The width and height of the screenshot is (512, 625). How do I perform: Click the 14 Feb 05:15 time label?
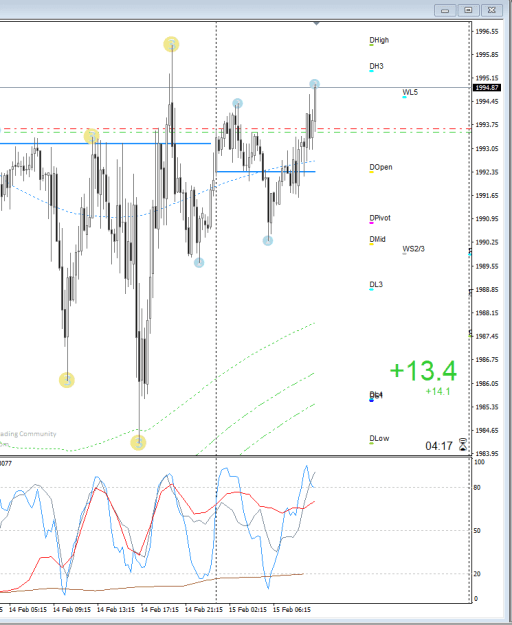pyautogui.click(x=27, y=610)
